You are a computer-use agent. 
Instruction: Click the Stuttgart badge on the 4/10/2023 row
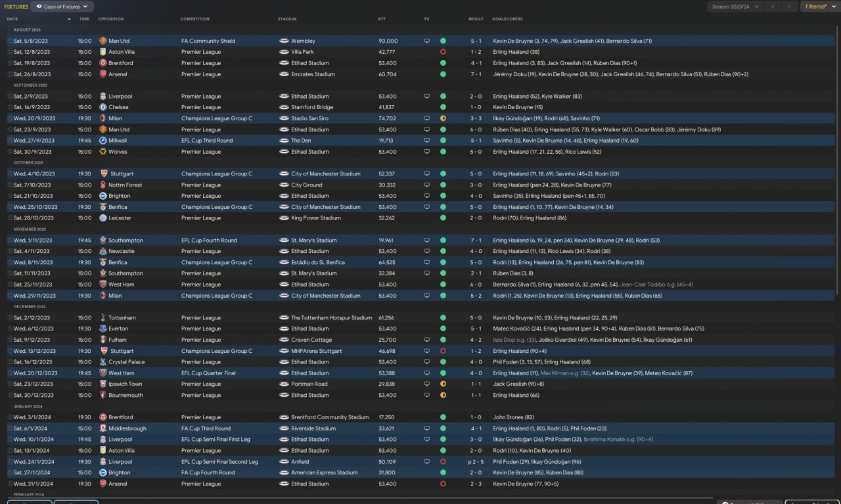click(x=102, y=174)
